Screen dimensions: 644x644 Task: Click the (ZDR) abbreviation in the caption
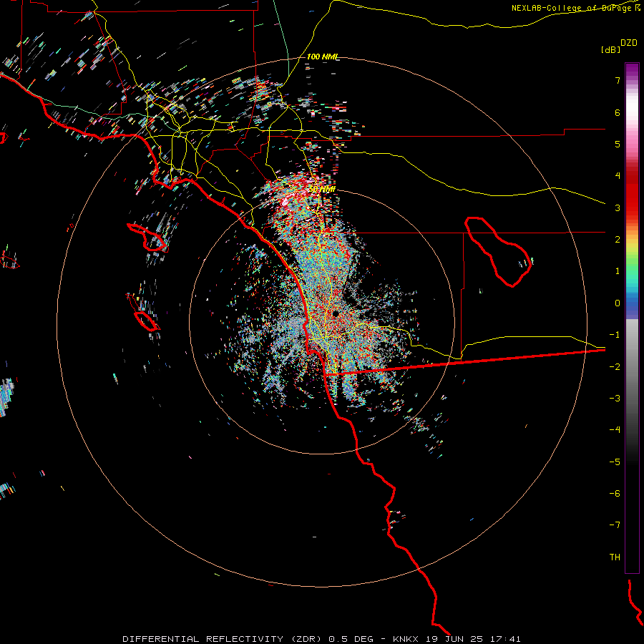pyautogui.click(x=307, y=639)
